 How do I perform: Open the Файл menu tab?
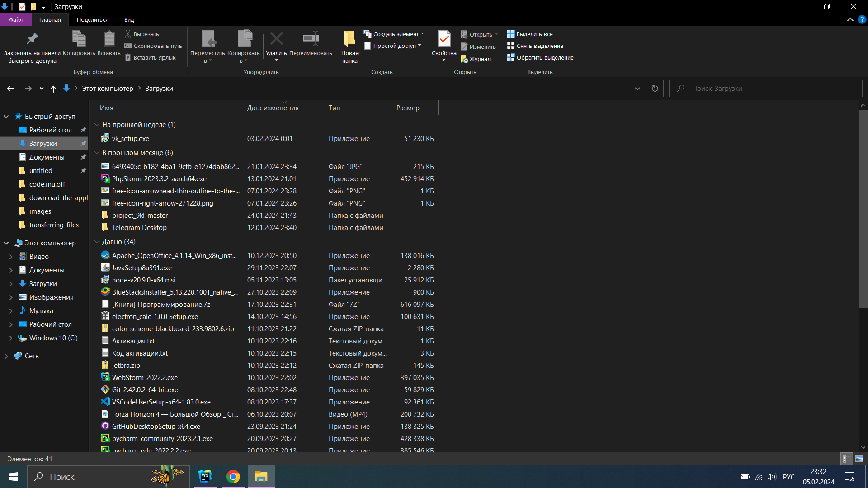16,19
